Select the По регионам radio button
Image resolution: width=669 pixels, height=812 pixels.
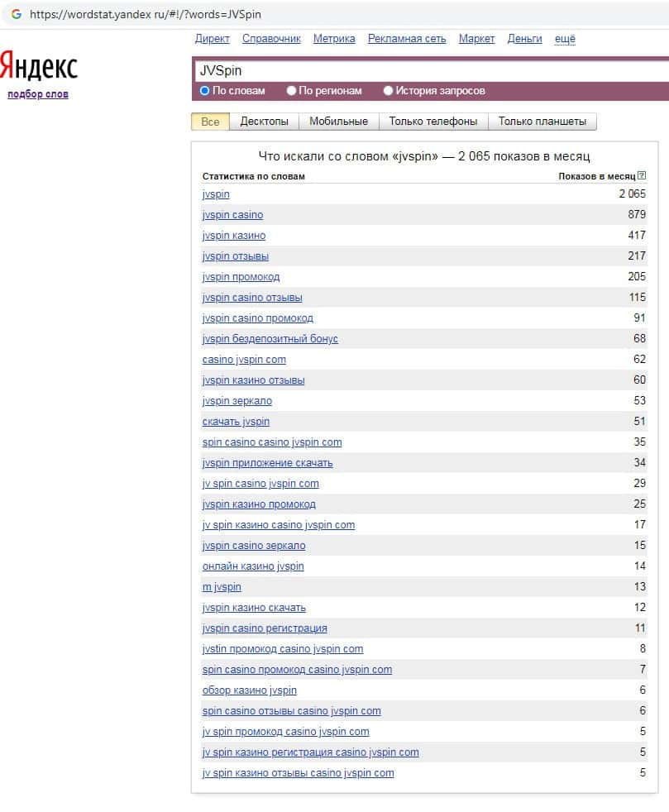[x=291, y=91]
